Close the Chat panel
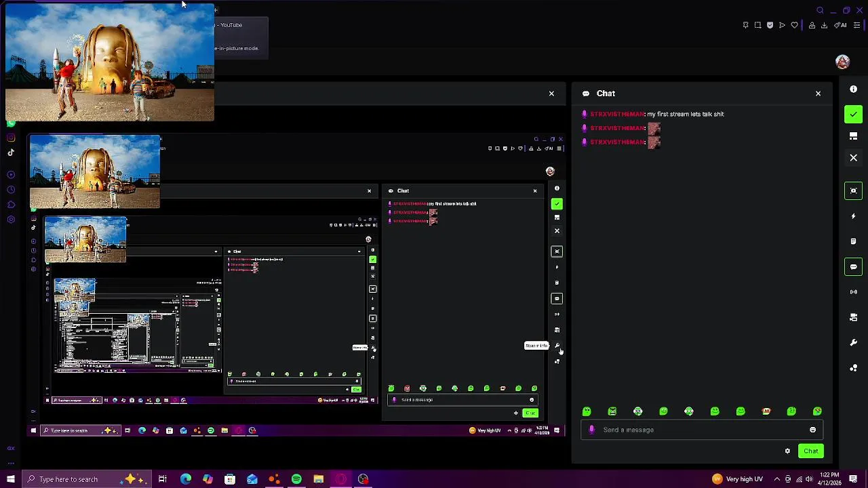Image resolution: width=868 pixels, height=488 pixels. click(818, 94)
